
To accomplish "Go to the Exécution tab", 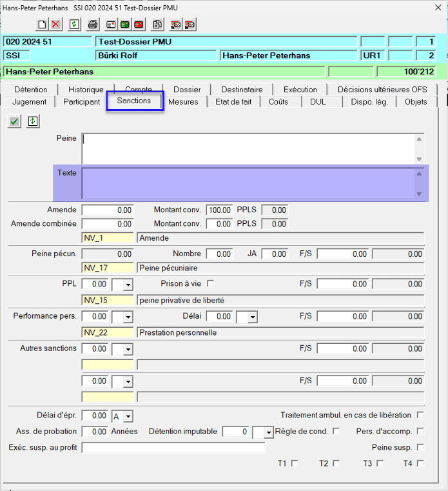I will [x=300, y=90].
